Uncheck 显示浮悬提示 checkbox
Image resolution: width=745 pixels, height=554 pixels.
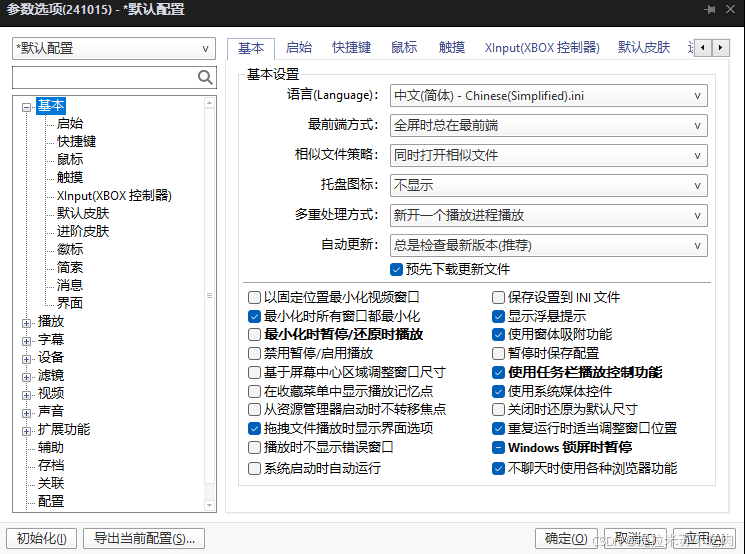[498, 316]
